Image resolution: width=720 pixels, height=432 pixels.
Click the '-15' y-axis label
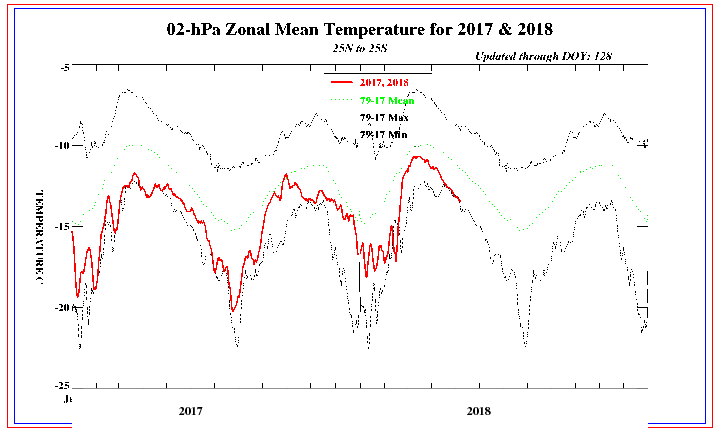click(x=62, y=227)
